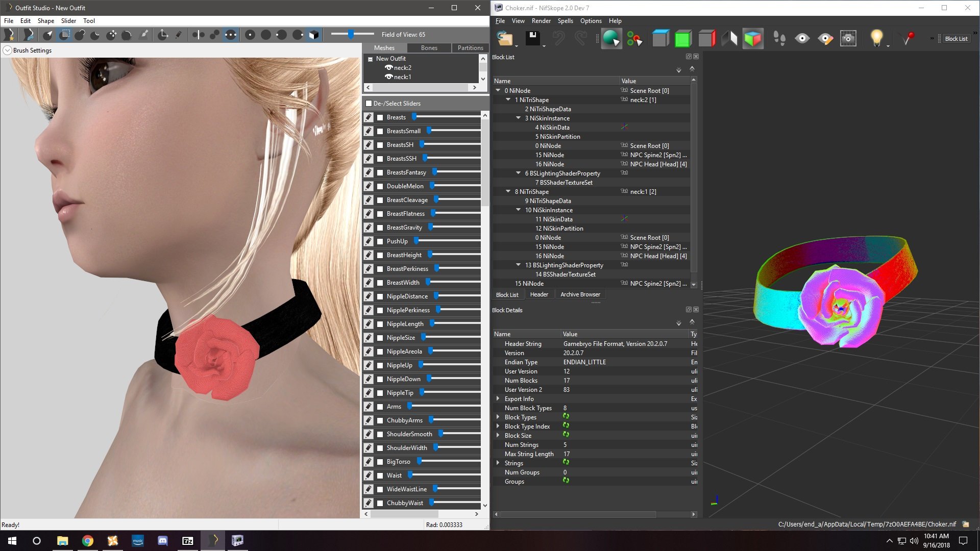The width and height of the screenshot is (980, 551).
Task: Toggle connected-only edit mode icon
Action: [214, 35]
